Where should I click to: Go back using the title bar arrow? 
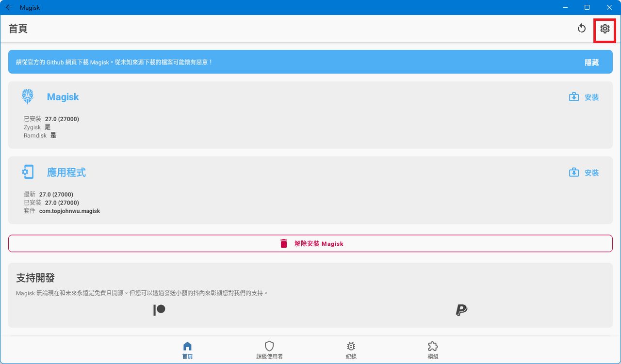(9, 7)
